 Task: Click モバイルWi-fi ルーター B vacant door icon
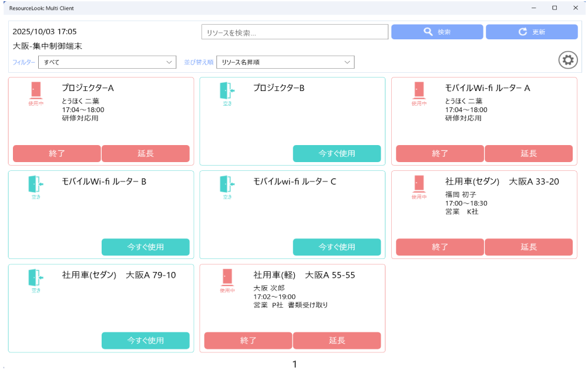pyautogui.click(x=36, y=184)
